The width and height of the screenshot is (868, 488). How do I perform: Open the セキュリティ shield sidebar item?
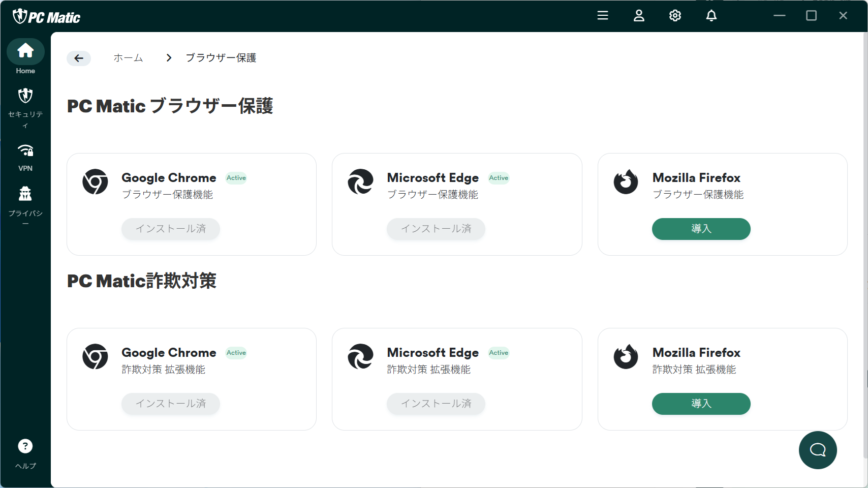click(25, 108)
